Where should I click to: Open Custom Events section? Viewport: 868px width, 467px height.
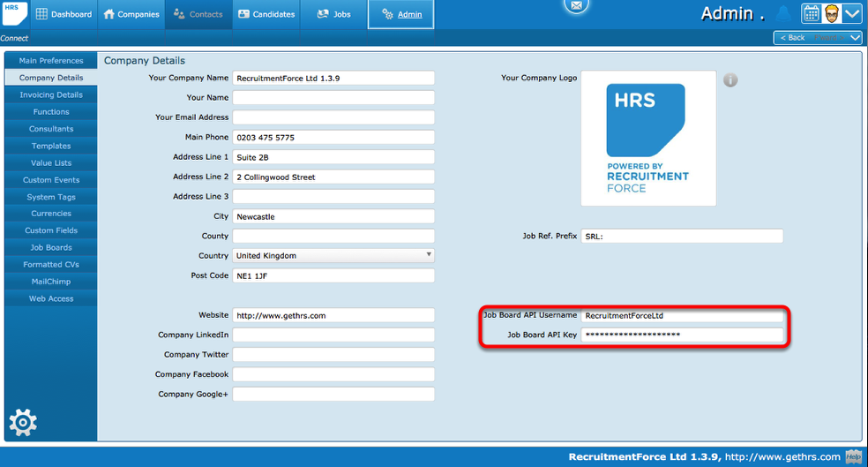point(51,179)
